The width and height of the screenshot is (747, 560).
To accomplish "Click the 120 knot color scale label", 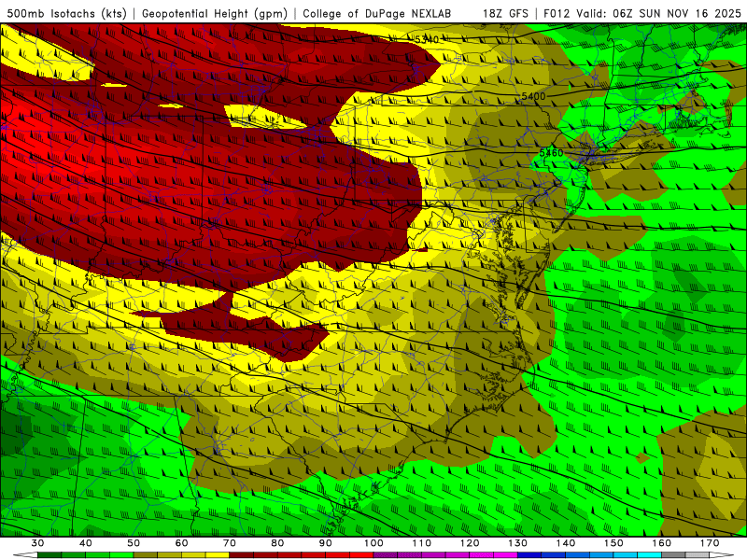I will (470, 543).
